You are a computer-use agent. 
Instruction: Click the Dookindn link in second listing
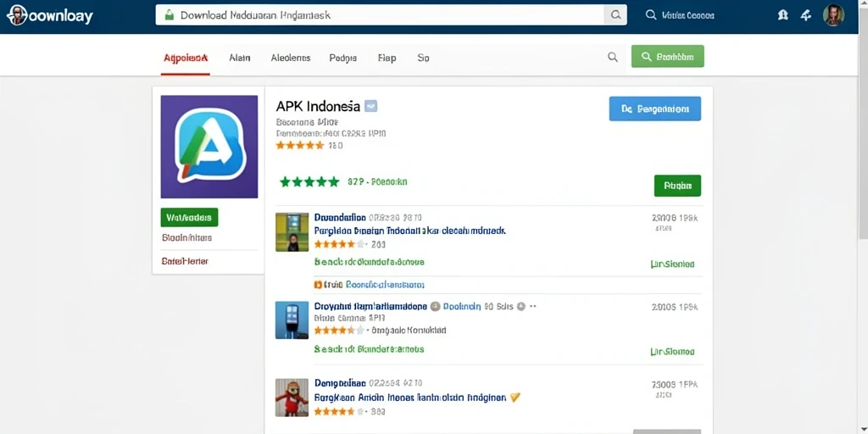tap(462, 305)
